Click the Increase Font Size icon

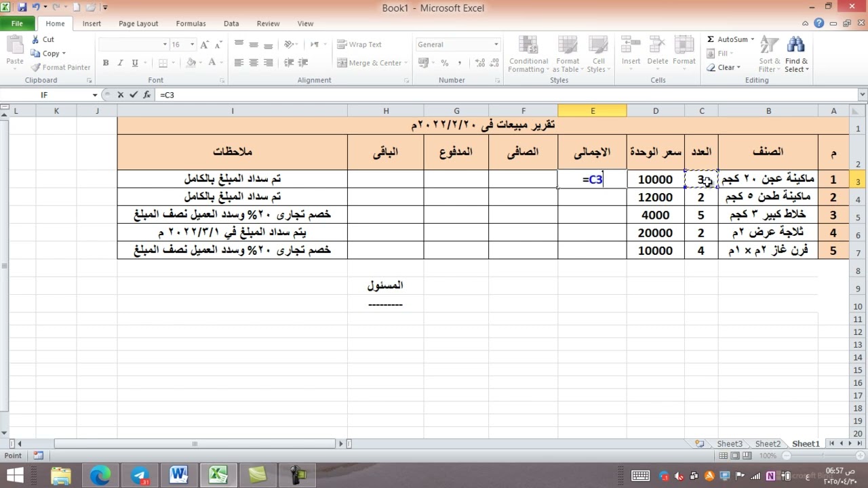point(204,45)
